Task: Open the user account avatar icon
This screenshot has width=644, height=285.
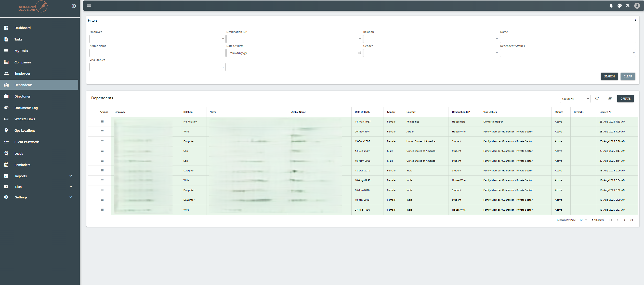Action: coord(637,6)
